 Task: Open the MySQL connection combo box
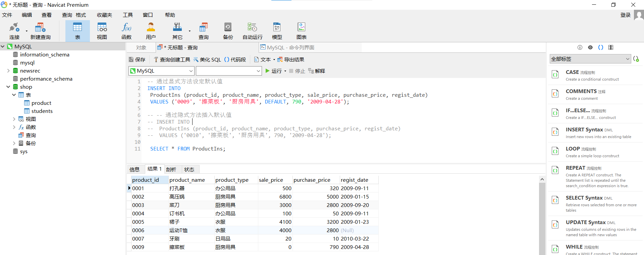pyautogui.click(x=161, y=71)
